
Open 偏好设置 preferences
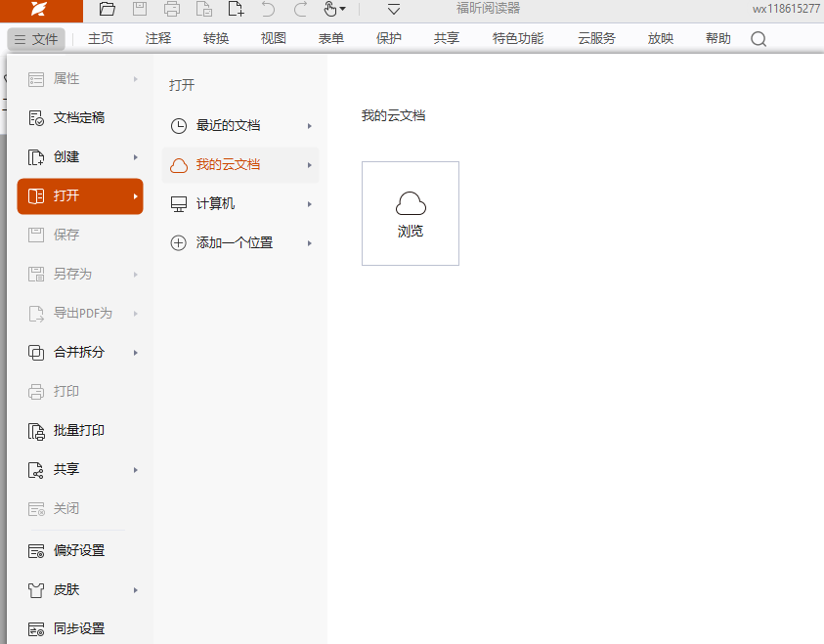tap(79, 550)
